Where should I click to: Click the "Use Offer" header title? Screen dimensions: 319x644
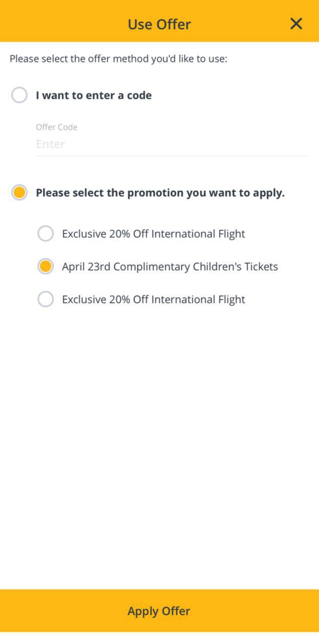159,24
